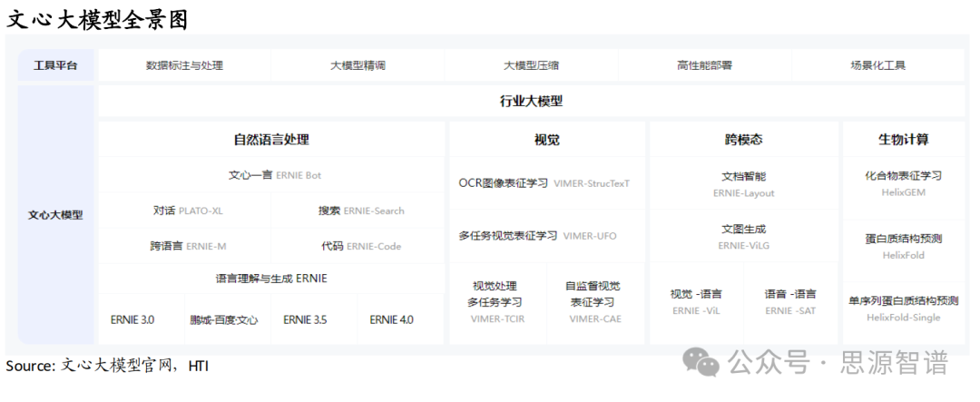Viewport: 980px width, 402px height.
Task: Click the Source 文心大模型官网 caption
Action: (107, 366)
